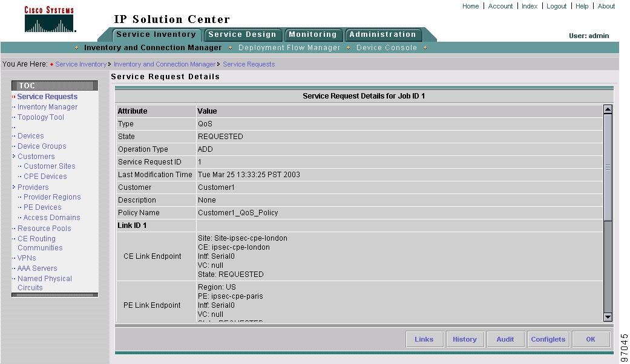Click Inventory and Connection Manager breadcrumb
Screen dimensions: 630x364
coord(165,64)
